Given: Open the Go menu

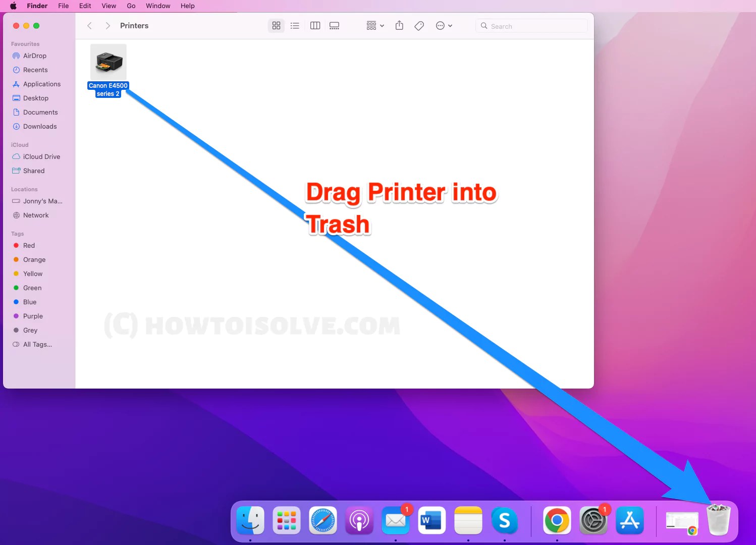Looking at the screenshot, I should pos(131,6).
